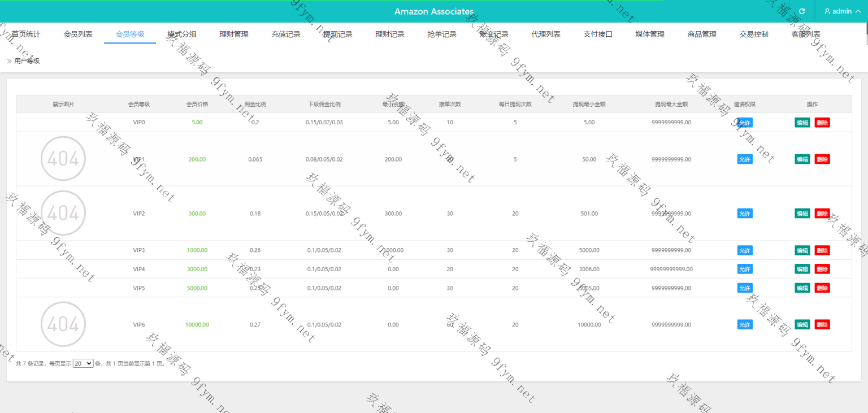
Task: Click the 每日提现次数 column header
Action: (x=515, y=105)
